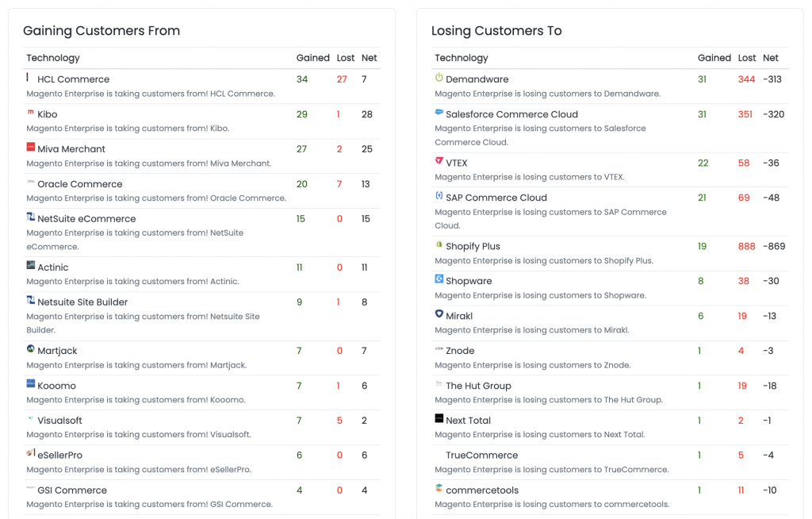Click the SAP Commerce Cloud icon

[x=439, y=195]
